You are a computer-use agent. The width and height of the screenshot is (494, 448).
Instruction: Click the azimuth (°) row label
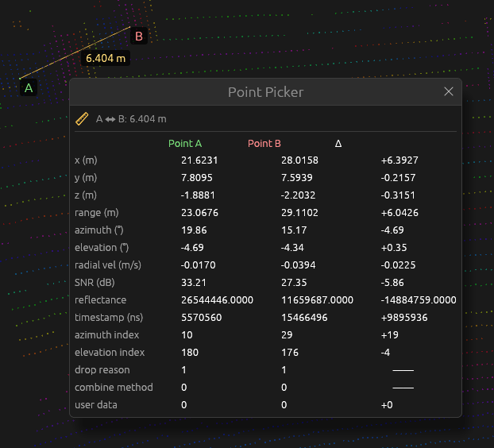pos(99,230)
